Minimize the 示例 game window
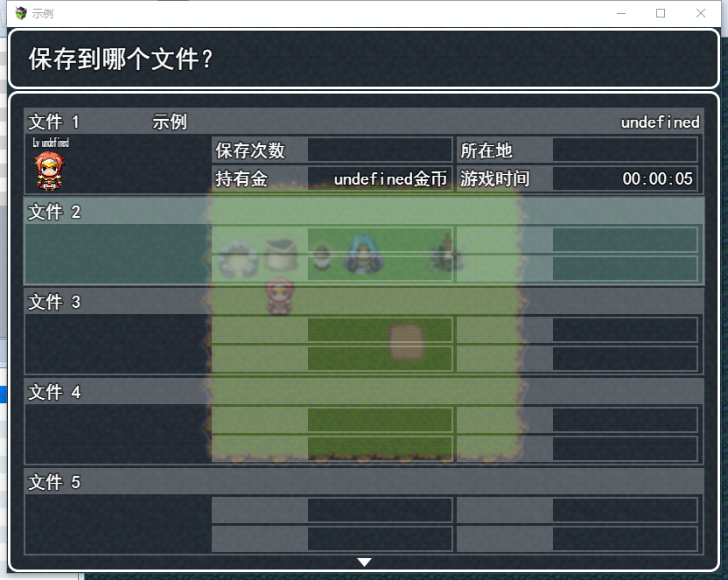Image resolution: width=728 pixels, height=580 pixels. point(621,13)
